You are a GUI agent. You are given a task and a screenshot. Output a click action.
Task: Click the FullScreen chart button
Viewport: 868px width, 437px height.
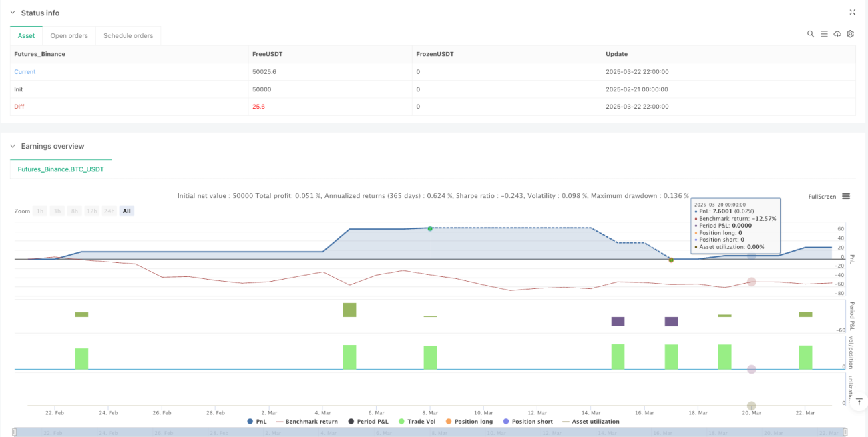click(x=822, y=197)
